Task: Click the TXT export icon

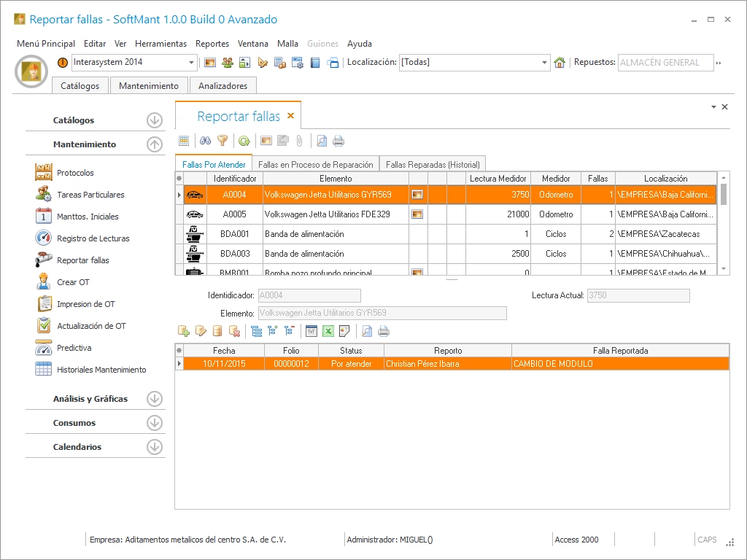Action: pos(311,331)
